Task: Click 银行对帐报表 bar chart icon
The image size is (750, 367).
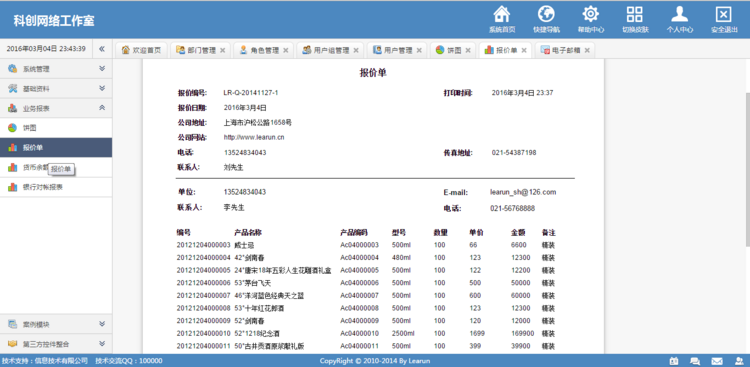Action: 12,187
